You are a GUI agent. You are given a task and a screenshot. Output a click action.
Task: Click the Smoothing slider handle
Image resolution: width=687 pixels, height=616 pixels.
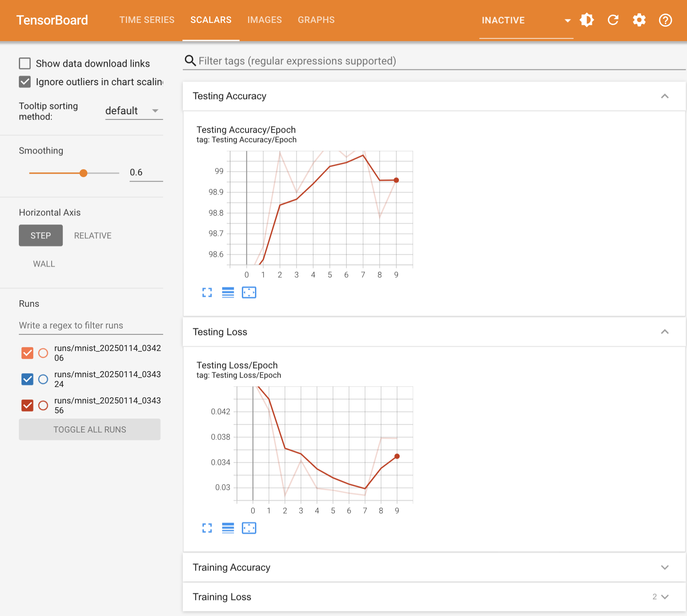[84, 173]
